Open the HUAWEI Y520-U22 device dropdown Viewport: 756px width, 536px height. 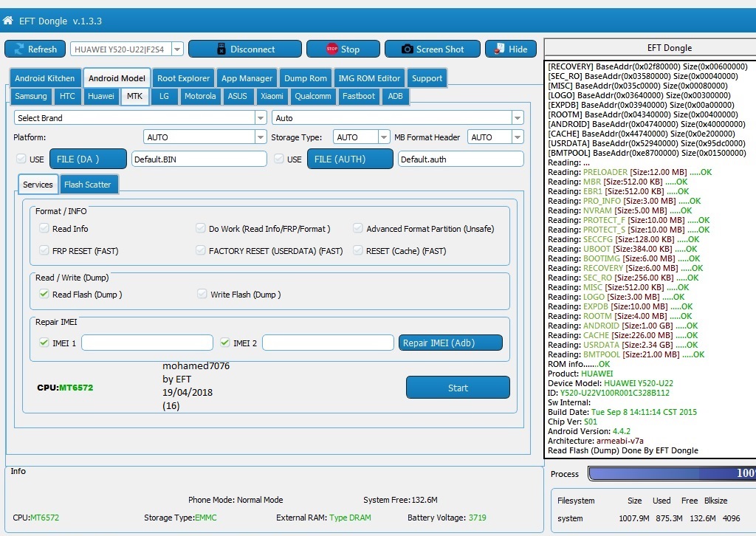point(177,49)
